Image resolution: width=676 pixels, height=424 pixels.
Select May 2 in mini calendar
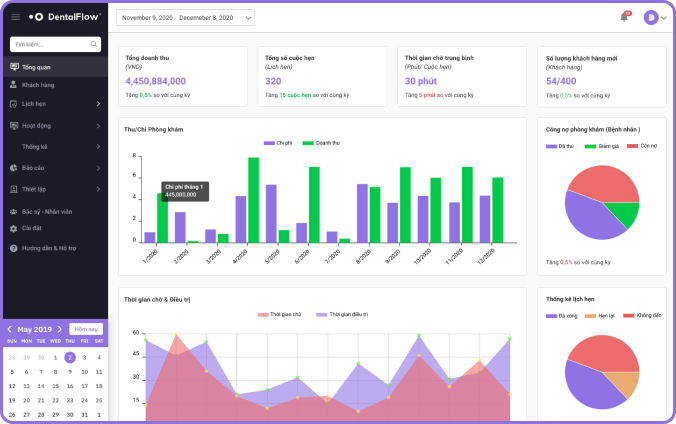pos(70,357)
